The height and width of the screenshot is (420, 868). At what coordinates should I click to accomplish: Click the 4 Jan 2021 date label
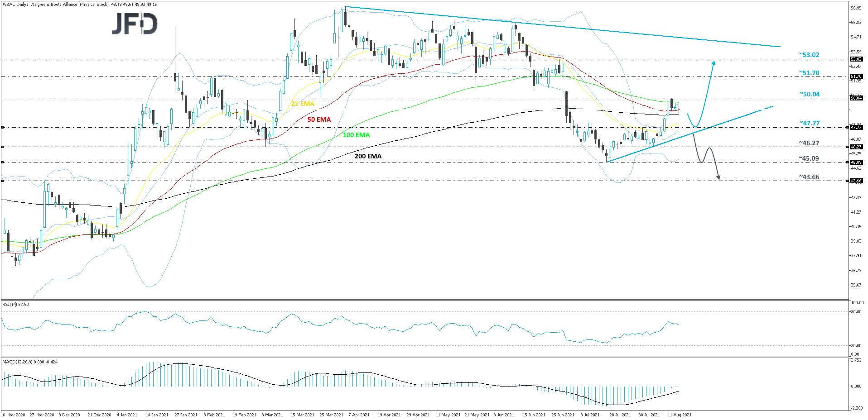127,415
